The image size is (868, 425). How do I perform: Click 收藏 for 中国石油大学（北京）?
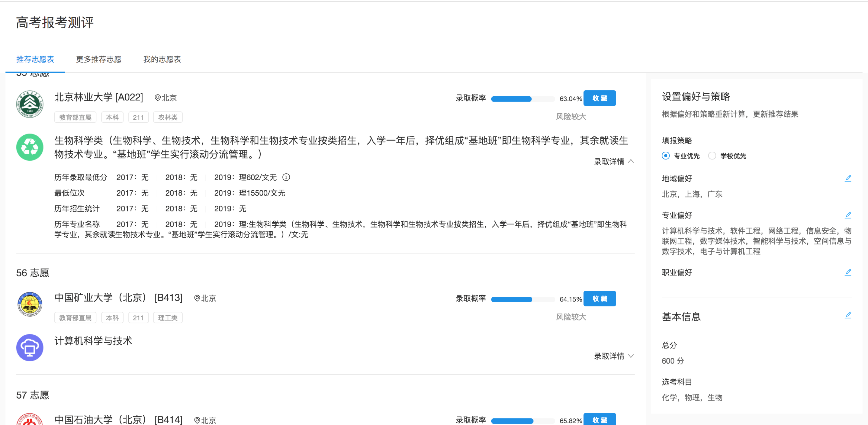[x=599, y=419]
